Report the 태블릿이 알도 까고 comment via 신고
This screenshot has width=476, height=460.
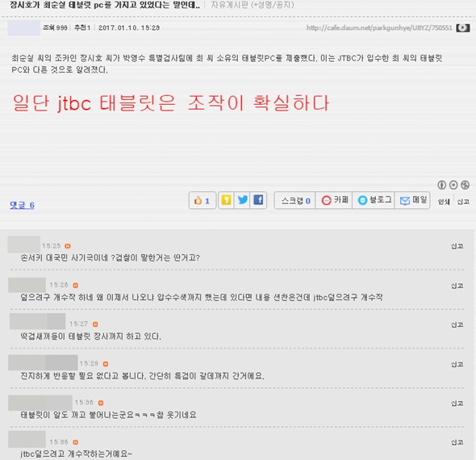pos(457,404)
